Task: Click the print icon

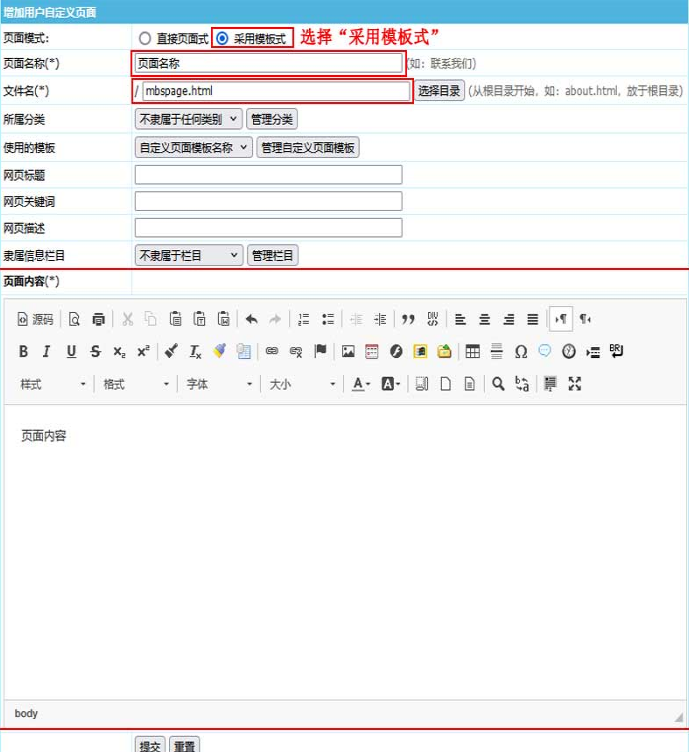Action: click(x=99, y=319)
